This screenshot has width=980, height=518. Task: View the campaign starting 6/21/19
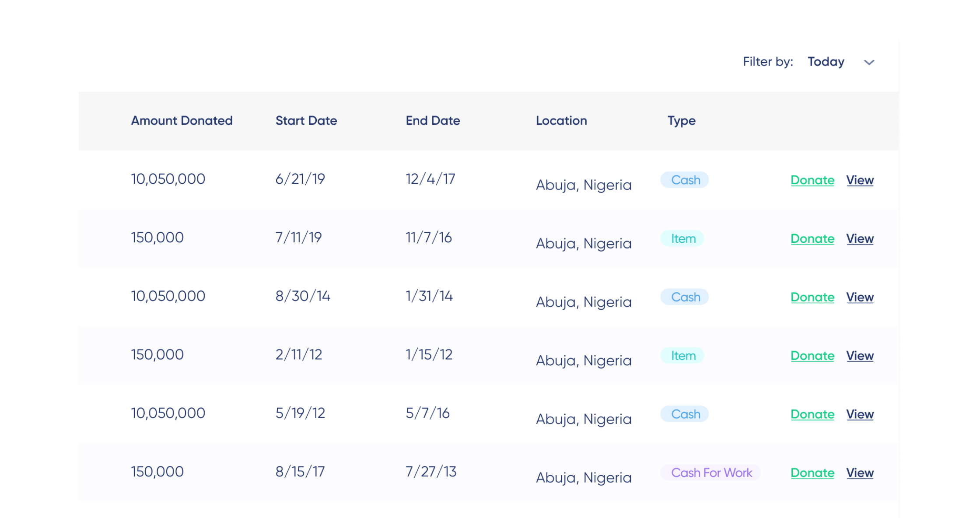(x=860, y=180)
